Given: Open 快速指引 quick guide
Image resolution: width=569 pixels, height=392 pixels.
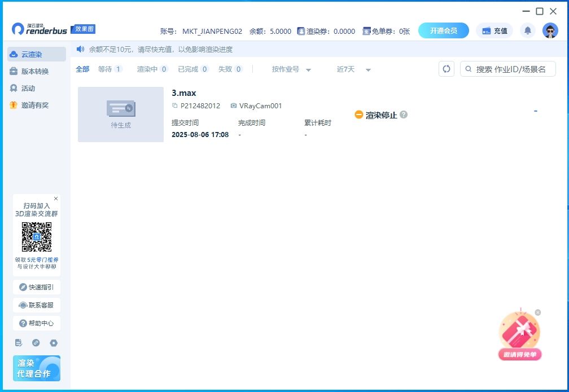Looking at the screenshot, I should point(36,287).
